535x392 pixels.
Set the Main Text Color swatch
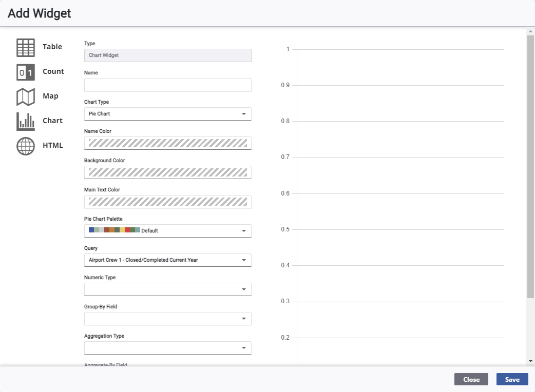click(167, 202)
